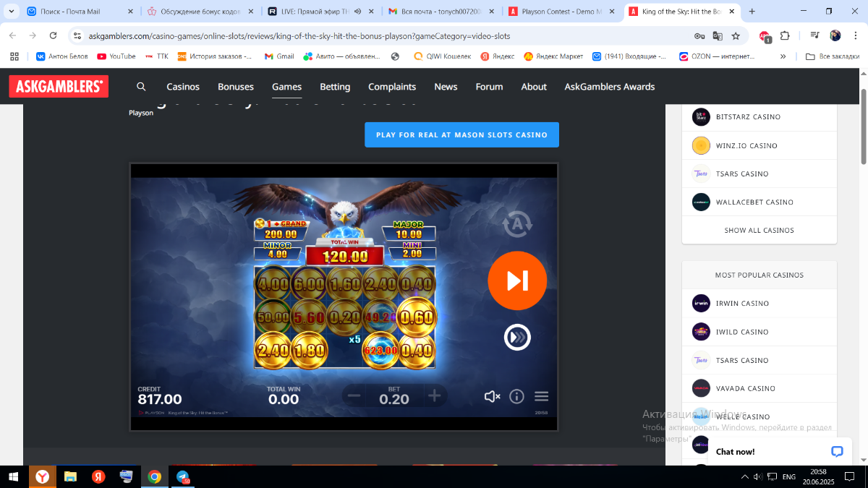
Task: Decrease the bet with the minus button
Action: pyautogui.click(x=354, y=395)
